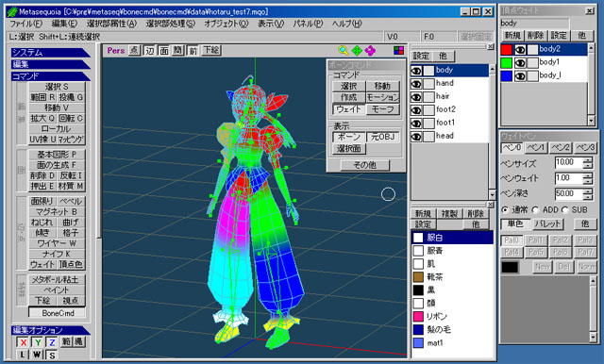Open the オブジェクト(O) menu

click(x=226, y=24)
